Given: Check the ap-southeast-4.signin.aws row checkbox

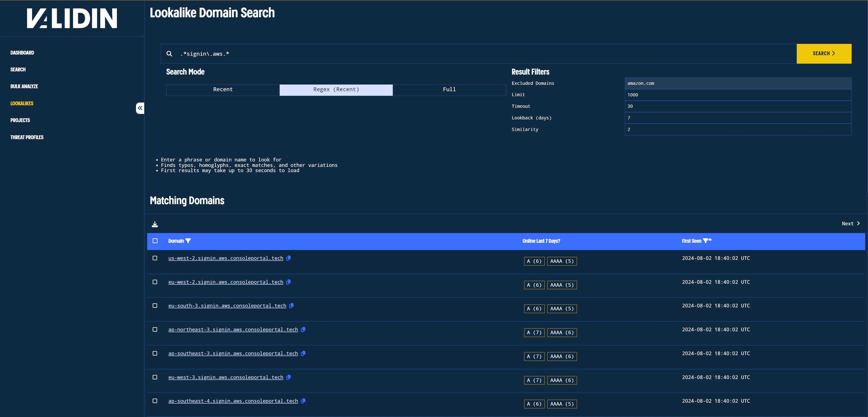Looking at the screenshot, I should [155, 401].
